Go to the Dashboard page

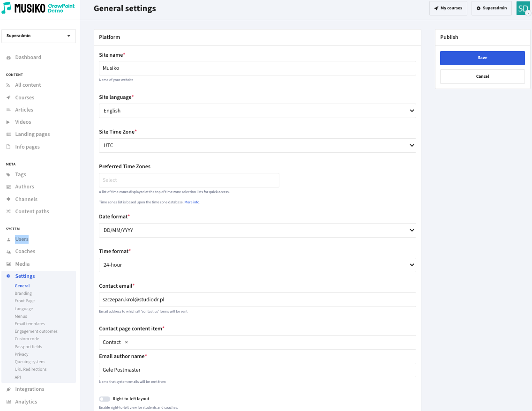tap(28, 57)
